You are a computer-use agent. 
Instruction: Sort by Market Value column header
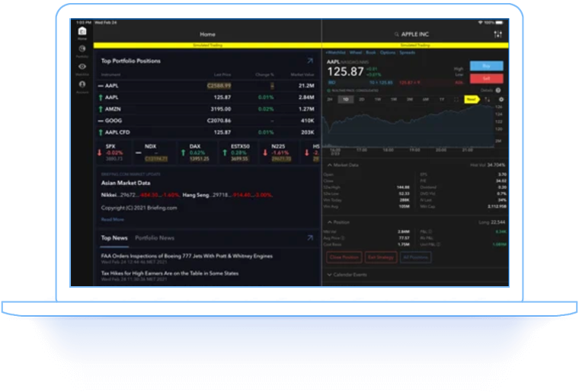point(302,75)
